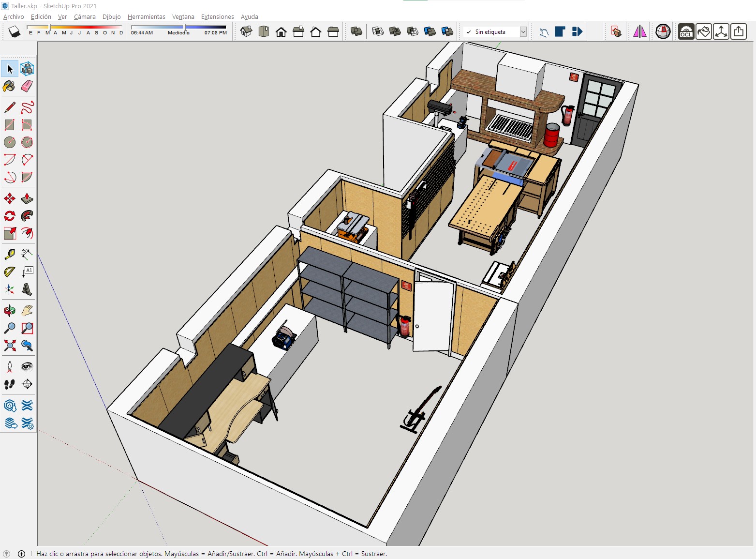This screenshot has height=559, width=756.
Task: Switch to Iso view icon
Action: pyautogui.click(x=246, y=32)
